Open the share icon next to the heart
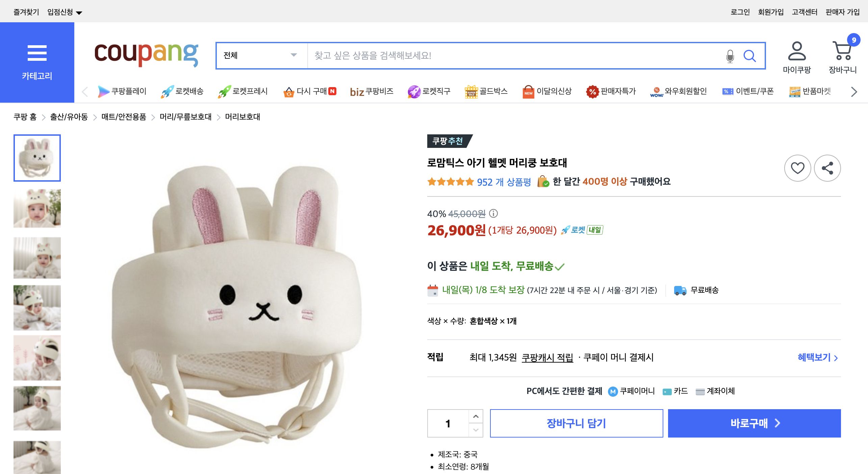Viewport: 868px width, 474px height. (827, 167)
